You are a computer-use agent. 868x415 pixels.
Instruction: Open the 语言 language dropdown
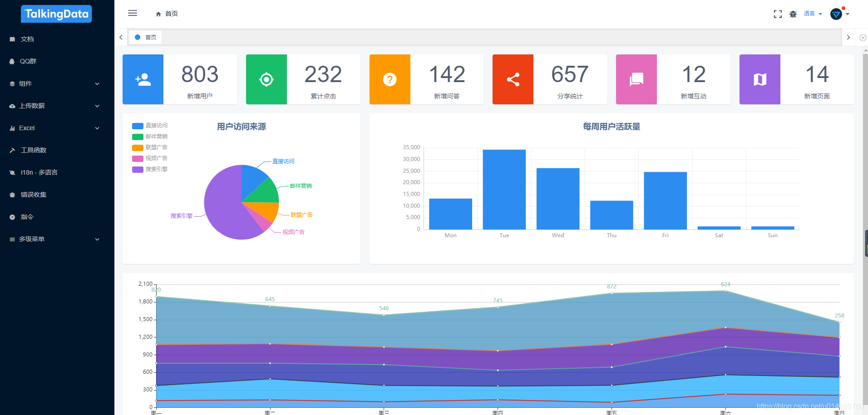[x=813, y=14]
